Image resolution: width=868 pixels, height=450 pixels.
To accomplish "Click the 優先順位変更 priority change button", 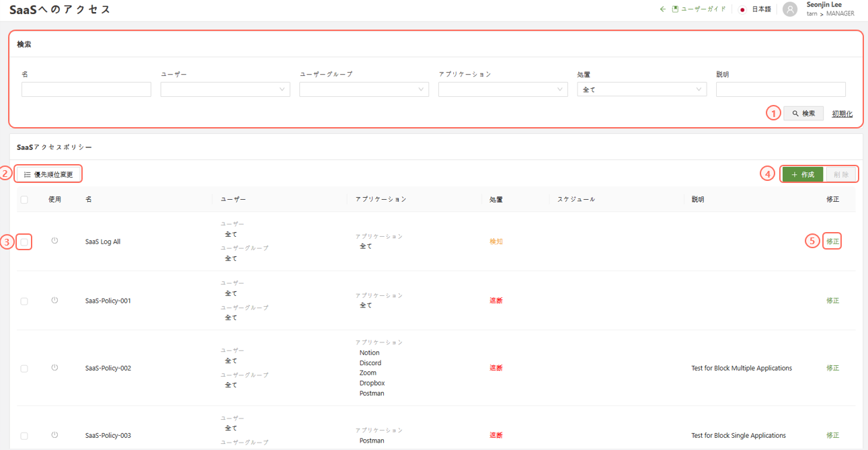I will pyautogui.click(x=48, y=174).
